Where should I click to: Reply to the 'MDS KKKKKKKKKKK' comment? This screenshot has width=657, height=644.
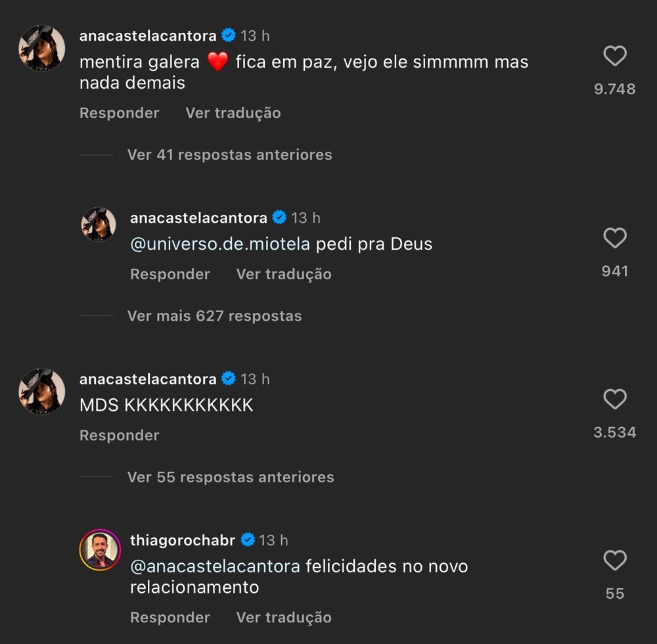(120, 435)
